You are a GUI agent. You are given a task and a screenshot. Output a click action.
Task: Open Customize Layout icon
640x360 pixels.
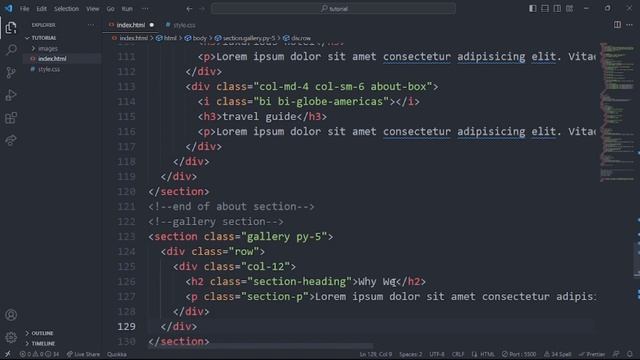569,9
